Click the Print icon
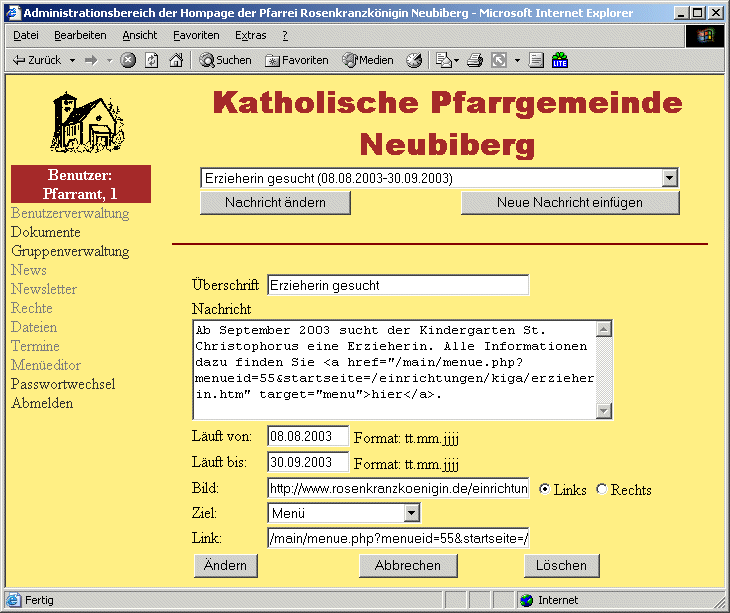This screenshot has width=730, height=613. pos(475,60)
